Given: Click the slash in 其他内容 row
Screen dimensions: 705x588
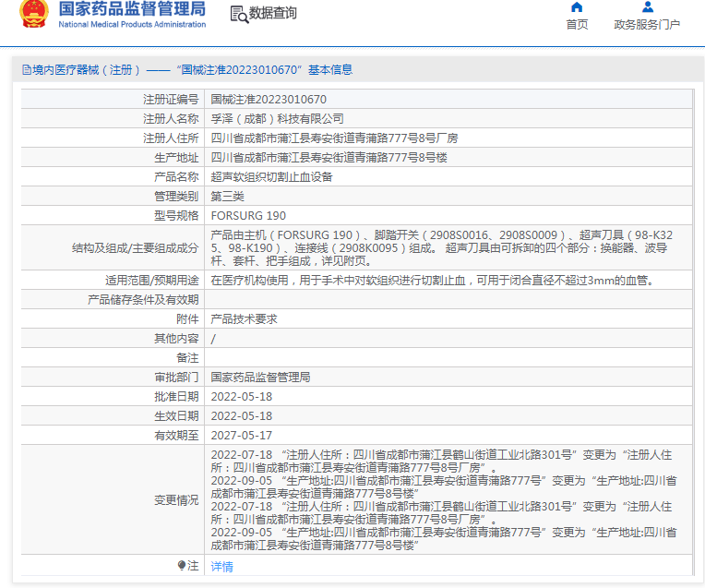Looking at the screenshot, I should [x=213, y=339].
